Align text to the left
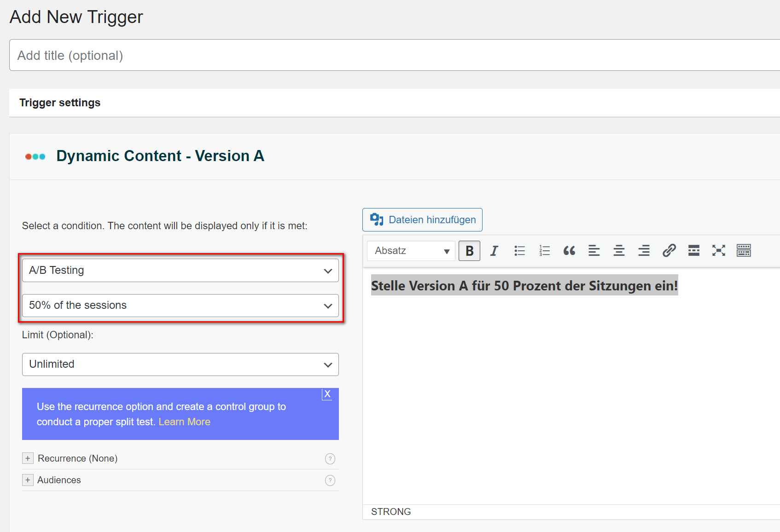This screenshot has height=532, width=780. (x=594, y=251)
